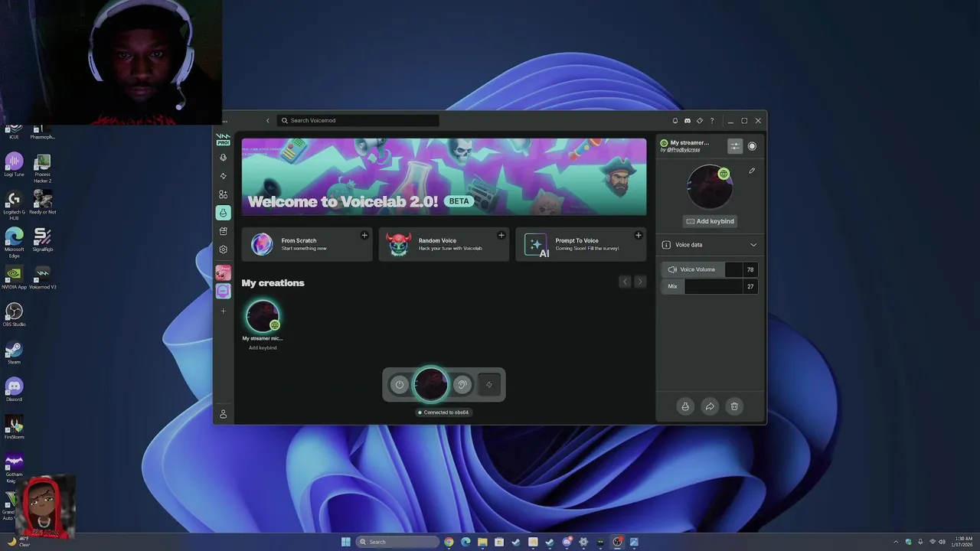The height and width of the screenshot is (551, 980).
Task: Open voice in Voicelab flask button
Action: (x=685, y=406)
